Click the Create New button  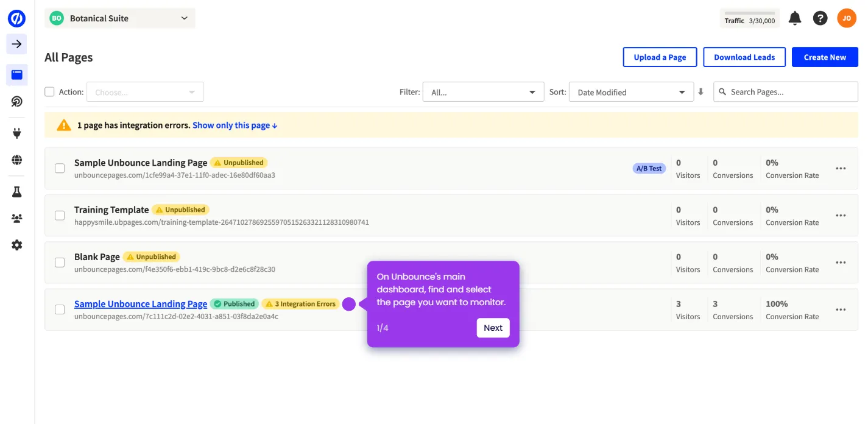[x=825, y=57]
